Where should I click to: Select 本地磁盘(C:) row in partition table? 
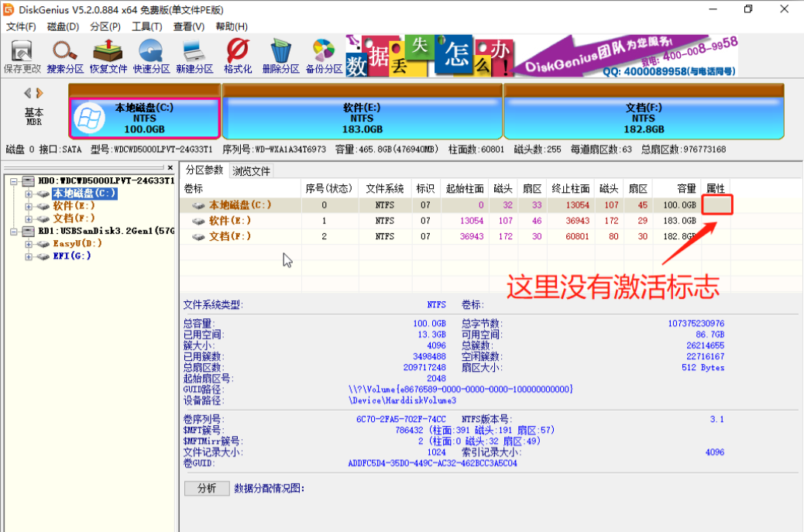(455, 205)
